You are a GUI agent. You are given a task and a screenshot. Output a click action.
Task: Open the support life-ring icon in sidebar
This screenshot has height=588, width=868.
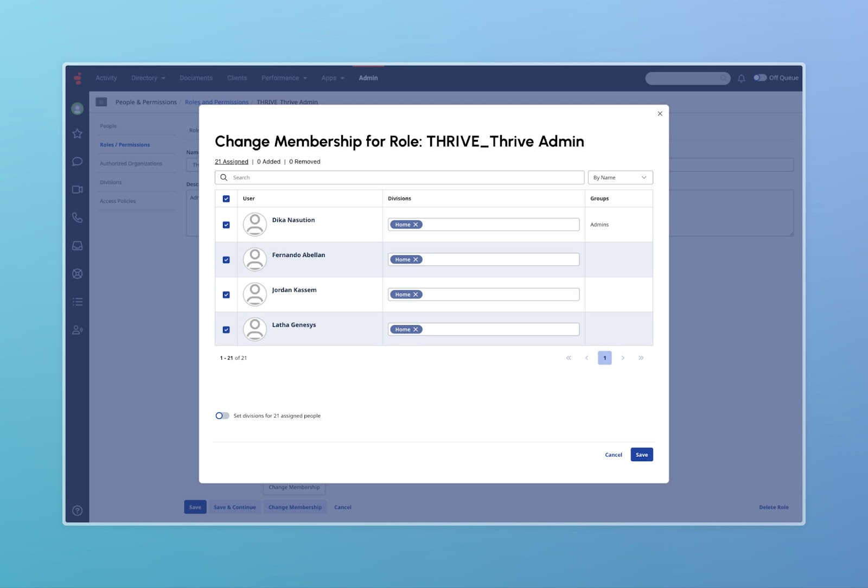point(78,273)
